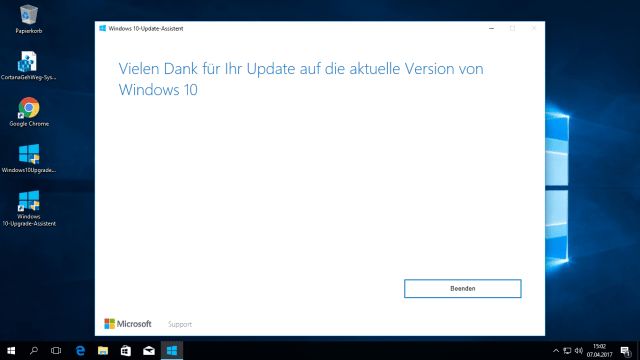Select the Windows 10-Upgrade-Assistent desktop shortcut
This screenshot has height=360, width=640.
point(29,209)
